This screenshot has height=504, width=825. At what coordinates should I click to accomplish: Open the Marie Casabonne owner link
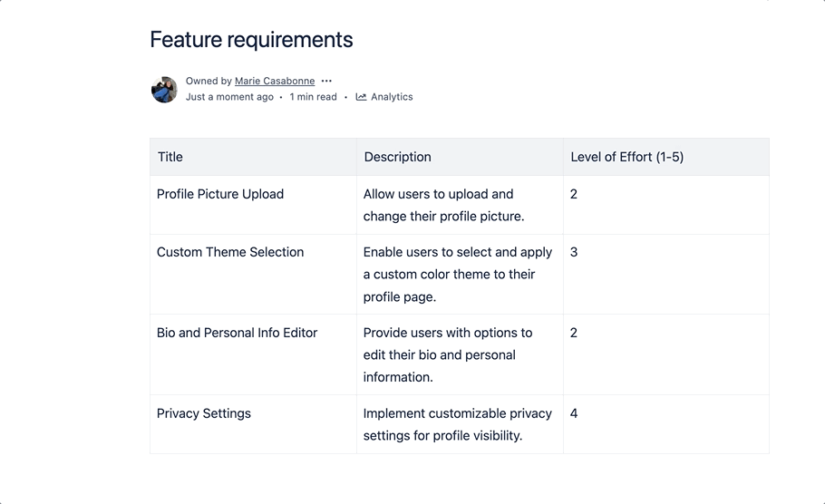pyautogui.click(x=275, y=82)
